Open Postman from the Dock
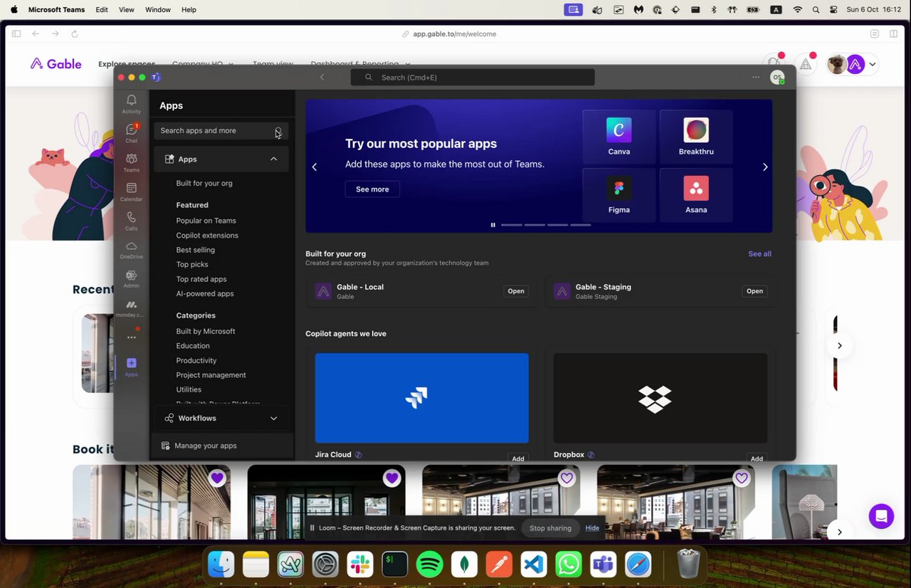This screenshot has width=911, height=588. [499, 565]
